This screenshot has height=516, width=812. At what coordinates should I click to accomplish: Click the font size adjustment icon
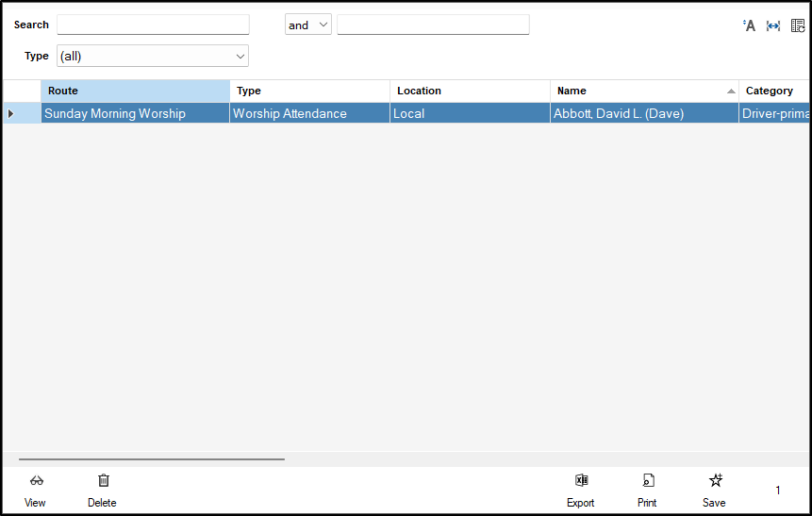[750, 25]
